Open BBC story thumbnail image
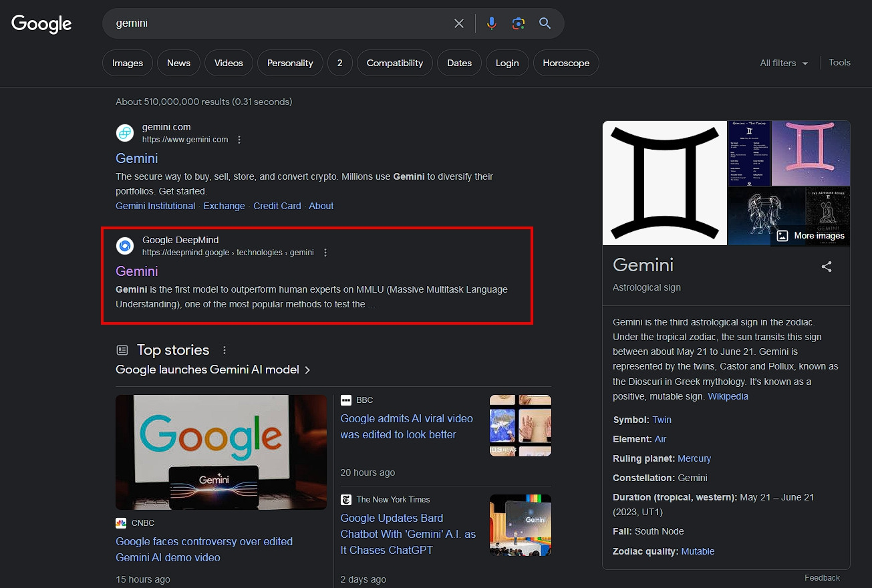 pos(521,426)
